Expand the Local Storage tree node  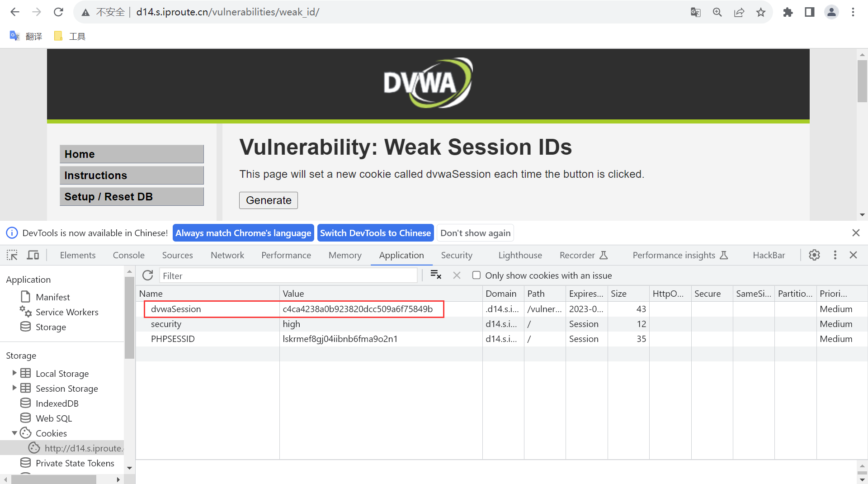14,373
